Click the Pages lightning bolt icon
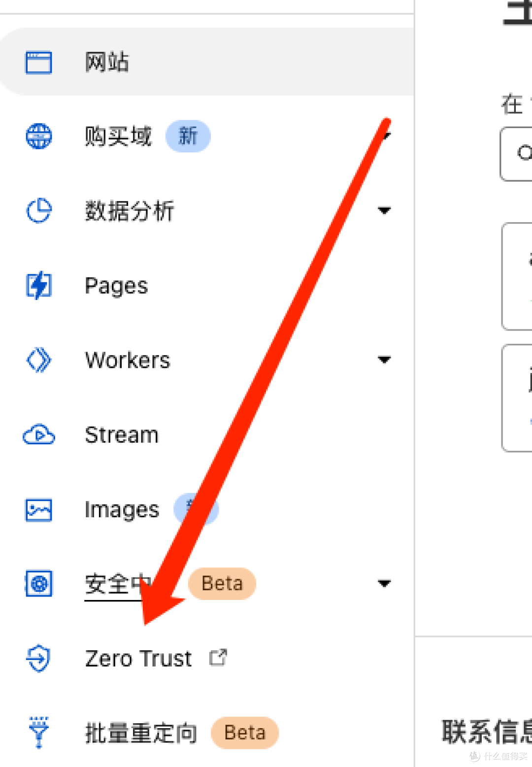This screenshot has height=767, width=532. [38, 285]
